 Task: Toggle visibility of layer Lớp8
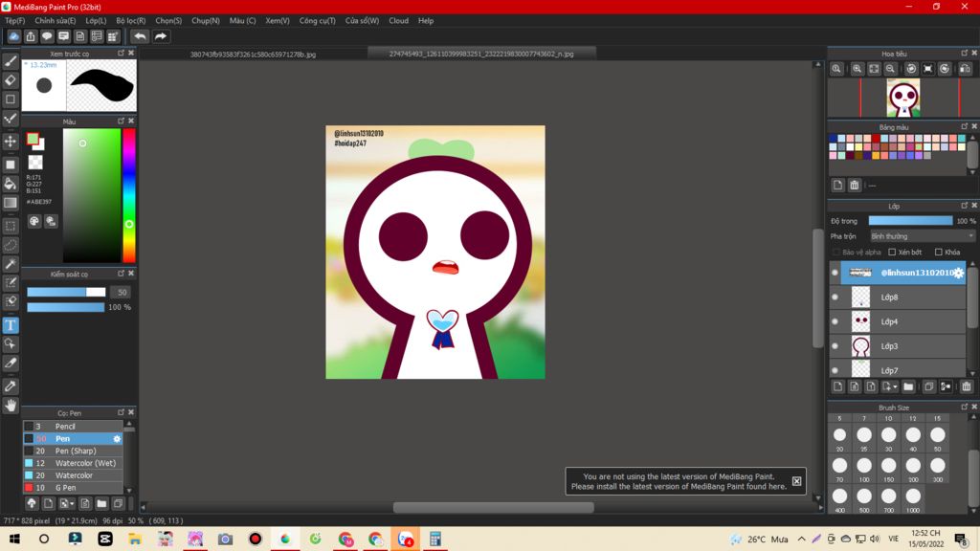835,298
